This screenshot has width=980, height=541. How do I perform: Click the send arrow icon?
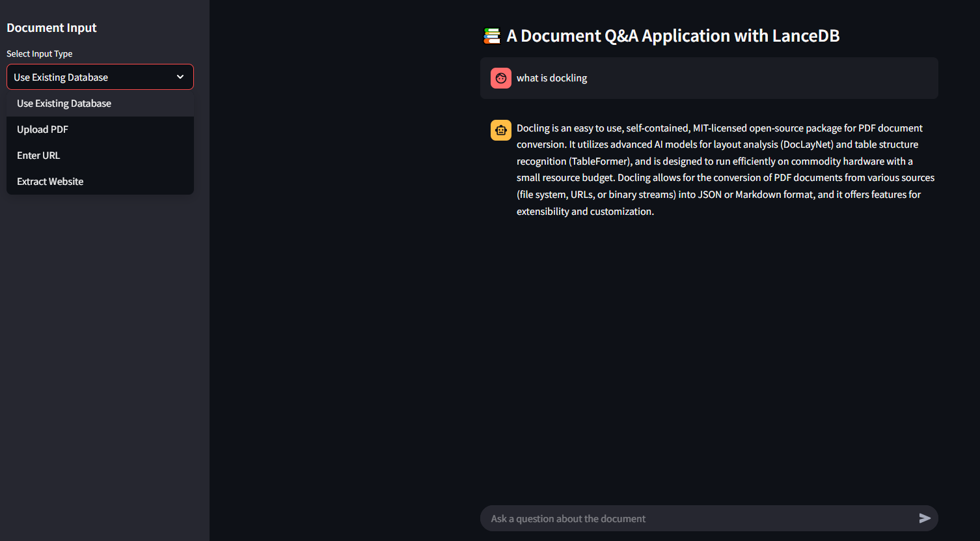pos(924,518)
